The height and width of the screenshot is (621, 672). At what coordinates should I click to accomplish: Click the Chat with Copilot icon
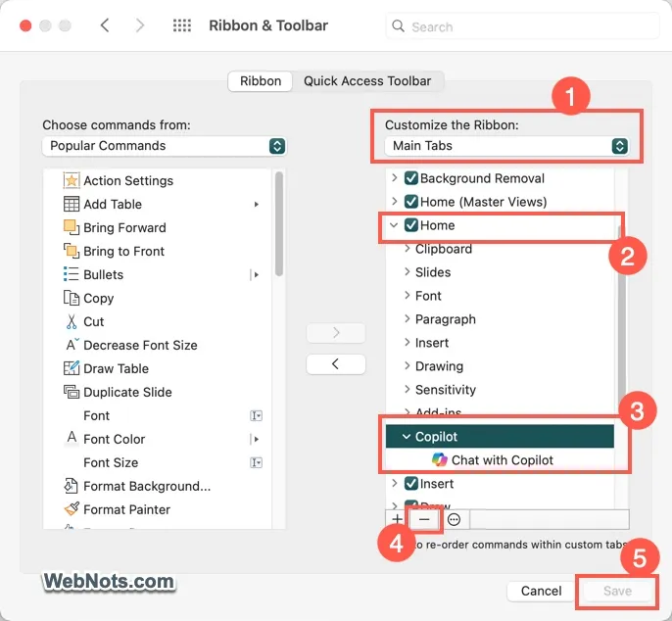[439, 459]
